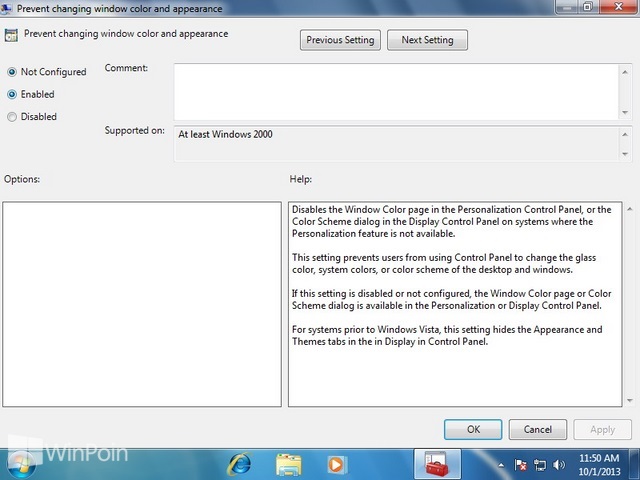640x480 pixels.
Task: Click 'At least Windows 2000' text
Action: click(x=225, y=134)
